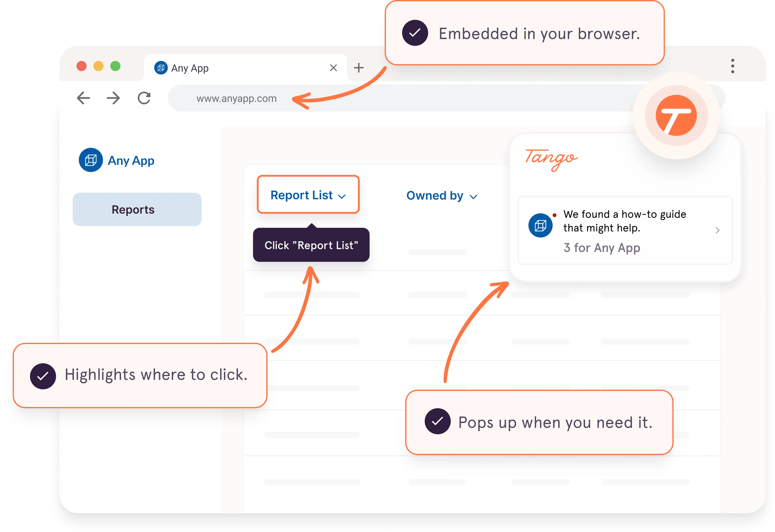
Task: Click the browser back arrow
Action: [83, 98]
